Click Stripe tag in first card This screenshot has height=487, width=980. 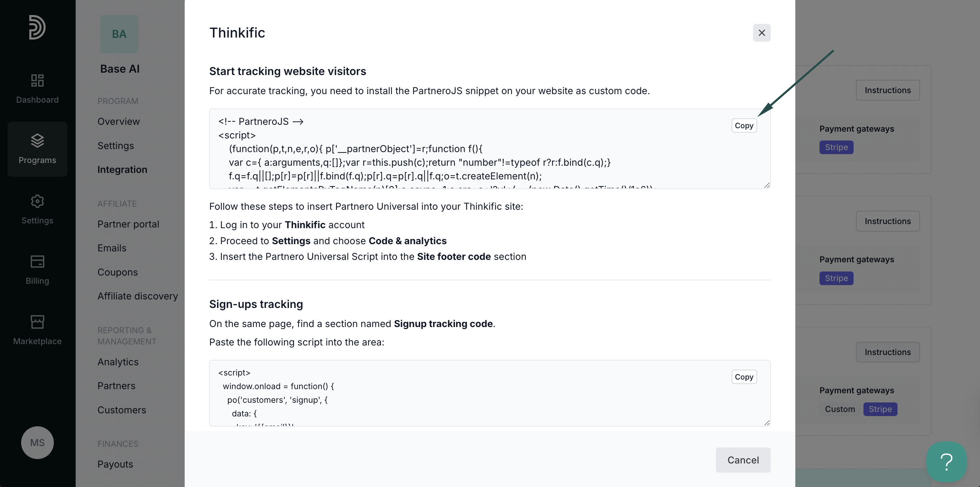point(836,147)
